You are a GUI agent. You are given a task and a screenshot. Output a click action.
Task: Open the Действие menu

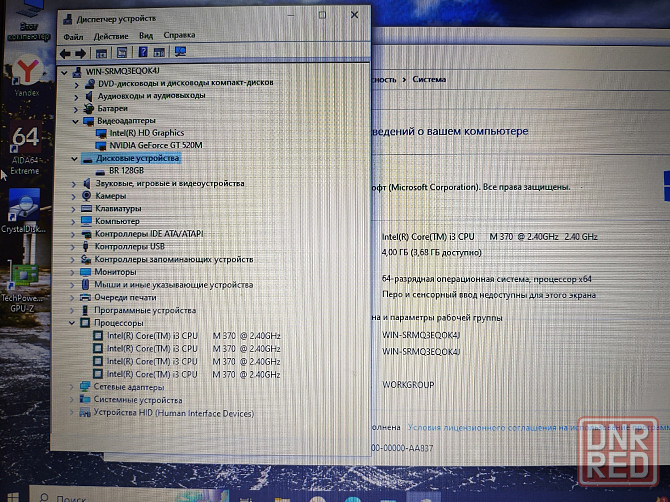[110, 36]
